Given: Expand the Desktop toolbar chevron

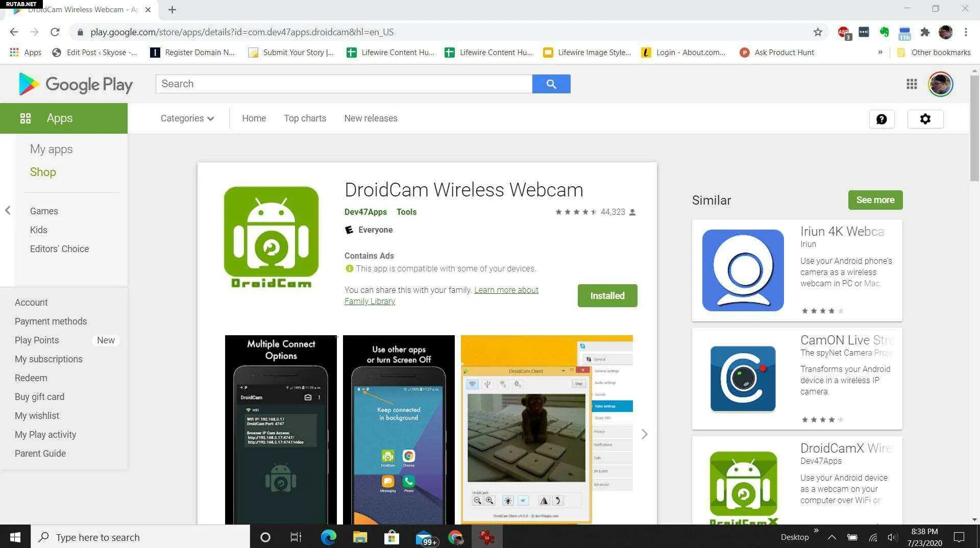Looking at the screenshot, I should (x=816, y=531).
